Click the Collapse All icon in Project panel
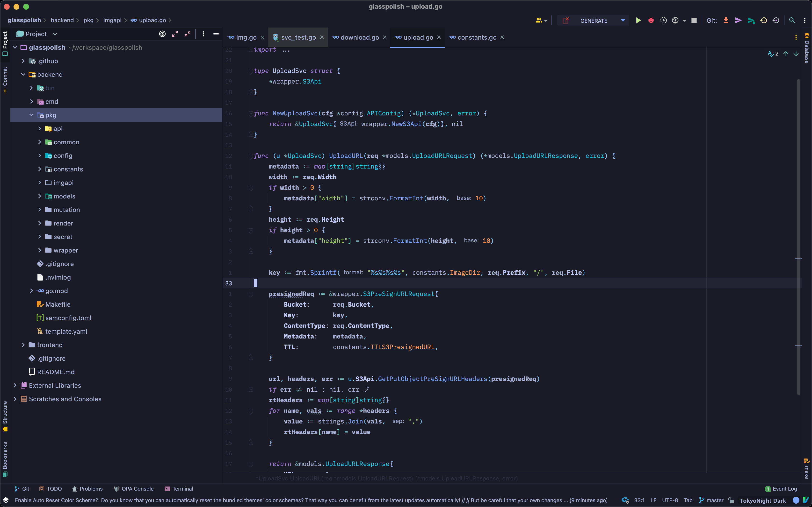This screenshot has width=812, height=507. [188, 34]
